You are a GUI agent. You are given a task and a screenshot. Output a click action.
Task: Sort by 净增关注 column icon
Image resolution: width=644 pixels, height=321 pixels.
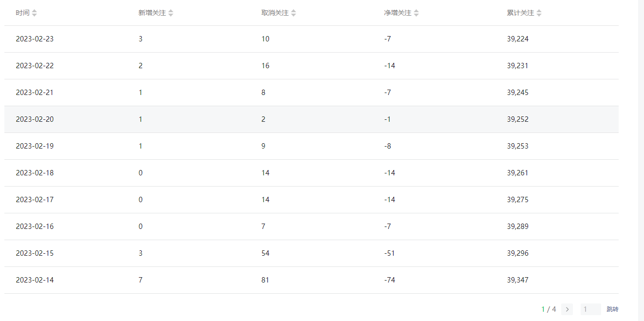tap(416, 13)
